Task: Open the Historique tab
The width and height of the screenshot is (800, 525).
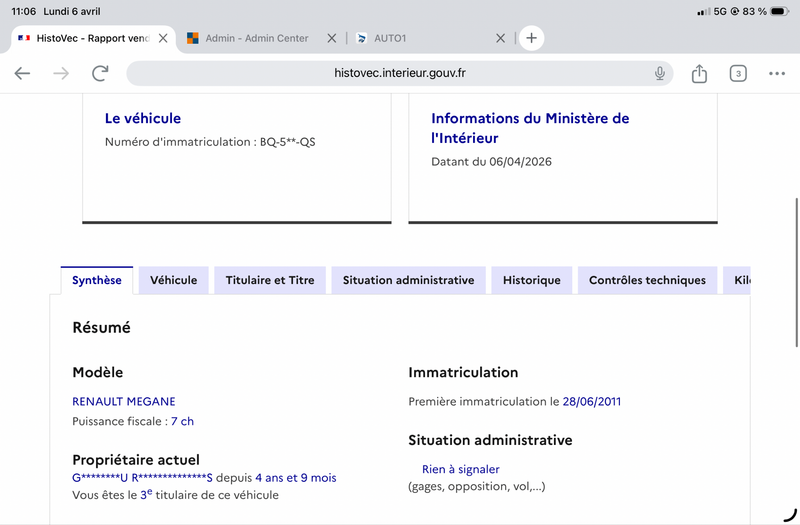Action: (531, 280)
